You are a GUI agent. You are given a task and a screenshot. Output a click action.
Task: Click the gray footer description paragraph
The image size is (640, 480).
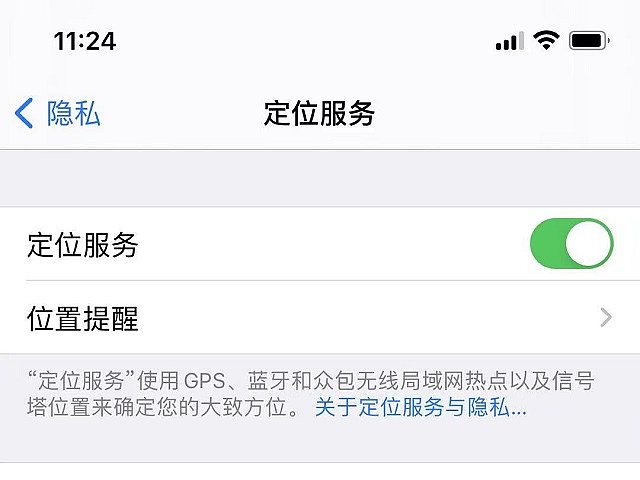(x=311, y=393)
